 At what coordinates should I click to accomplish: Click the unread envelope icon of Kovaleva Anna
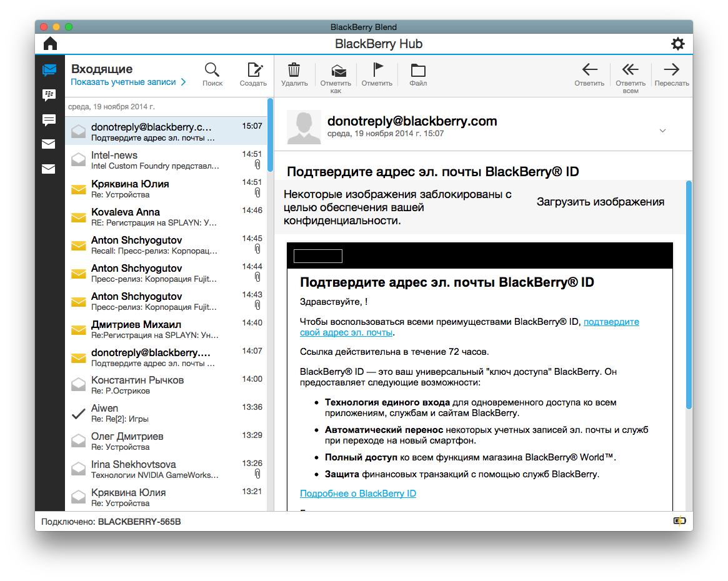tap(79, 217)
